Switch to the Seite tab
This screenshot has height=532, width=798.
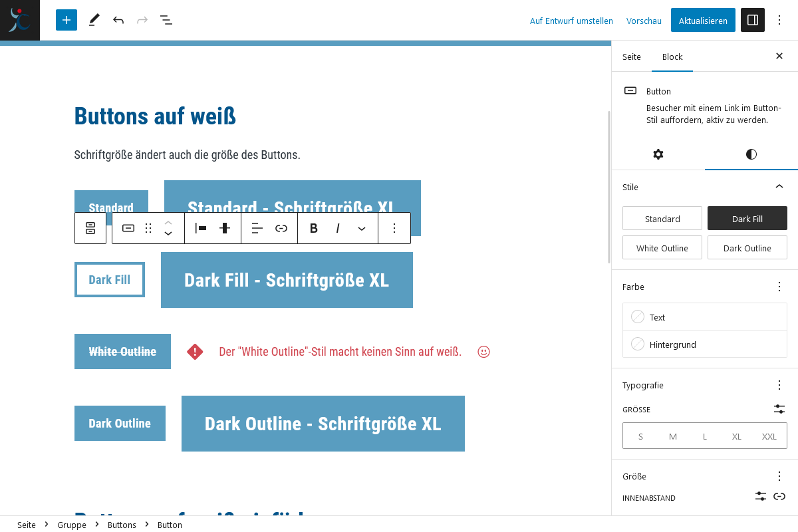coord(631,57)
